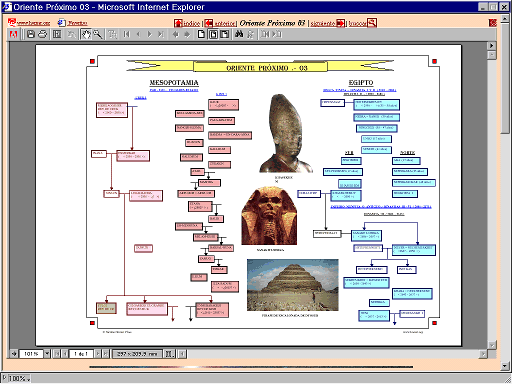Click next page button in status bar
Image resolution: width=512 pixels, height=384 pixels.
click(x=98, y=354)
